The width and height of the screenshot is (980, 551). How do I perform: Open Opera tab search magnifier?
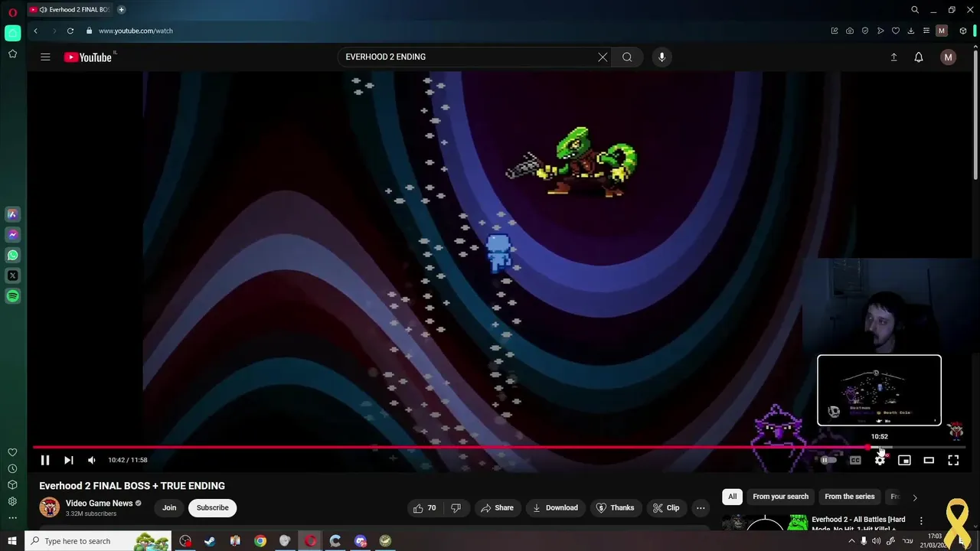915,9
